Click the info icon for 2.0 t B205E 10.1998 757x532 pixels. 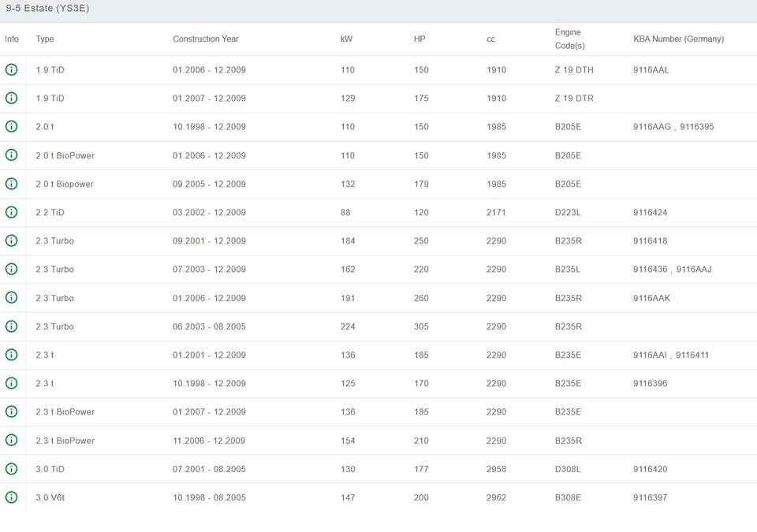click(11, 126)
